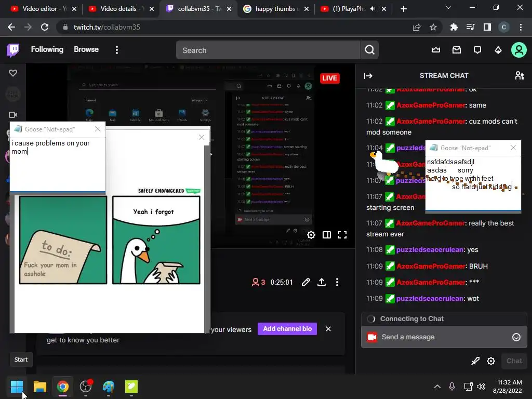Focus the Twitch Search field
The image size is (532, 399).
click(x=268, y=50)
